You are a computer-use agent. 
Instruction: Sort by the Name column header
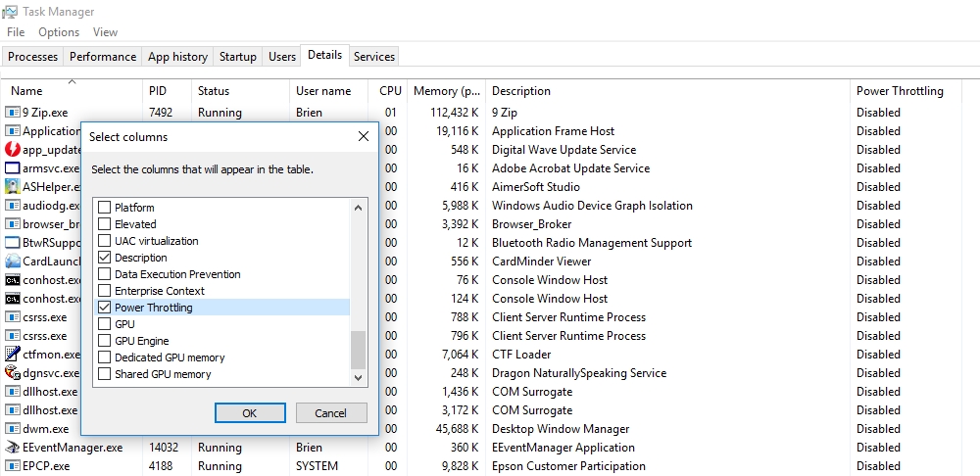(72, 90)
